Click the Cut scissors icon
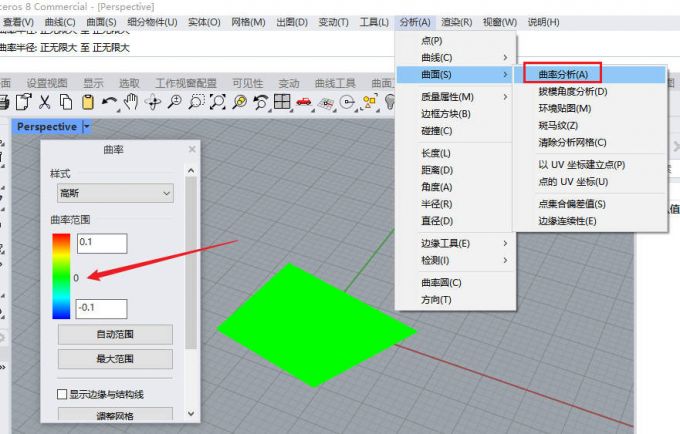 (45, 101)
